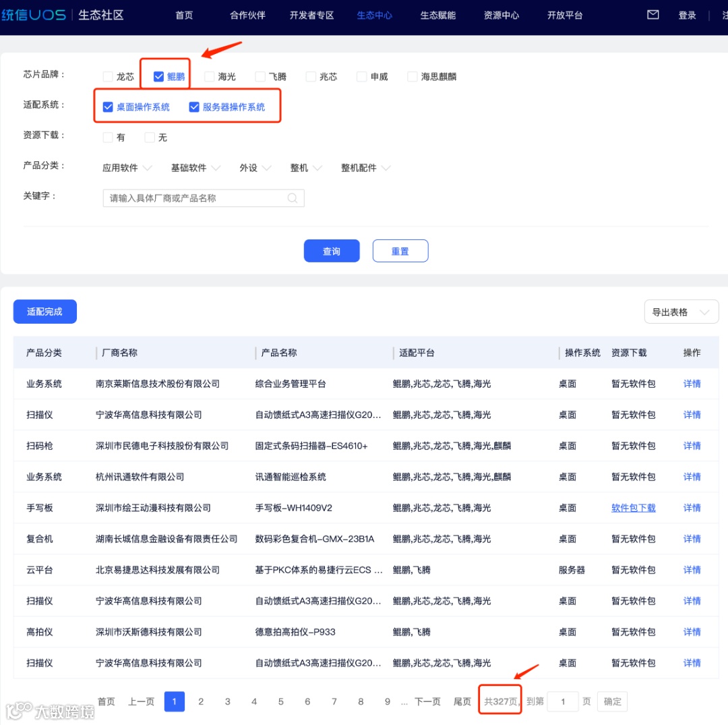The height and width of the screenshot is (725, 728).
Task: Uncheck the 鲲鹏 chip brand checkbox
Action: point(158,77)
